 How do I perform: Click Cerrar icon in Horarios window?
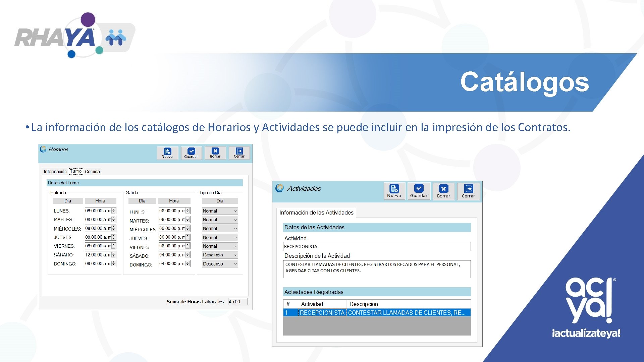pyautogui.click(x=239, y=153)
